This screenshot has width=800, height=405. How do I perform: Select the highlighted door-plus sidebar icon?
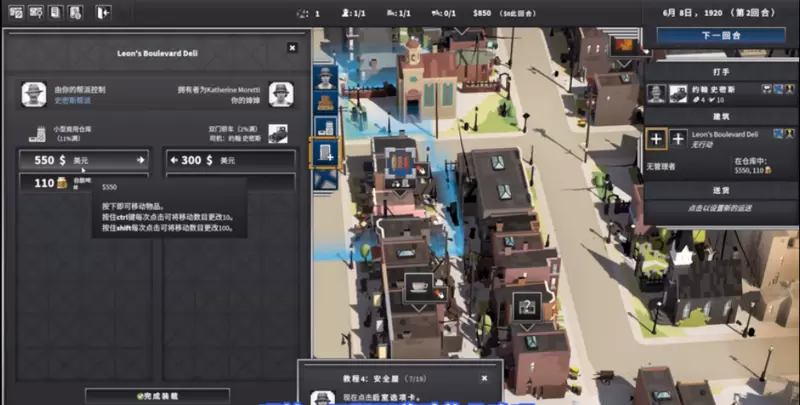tap(325, 152)
